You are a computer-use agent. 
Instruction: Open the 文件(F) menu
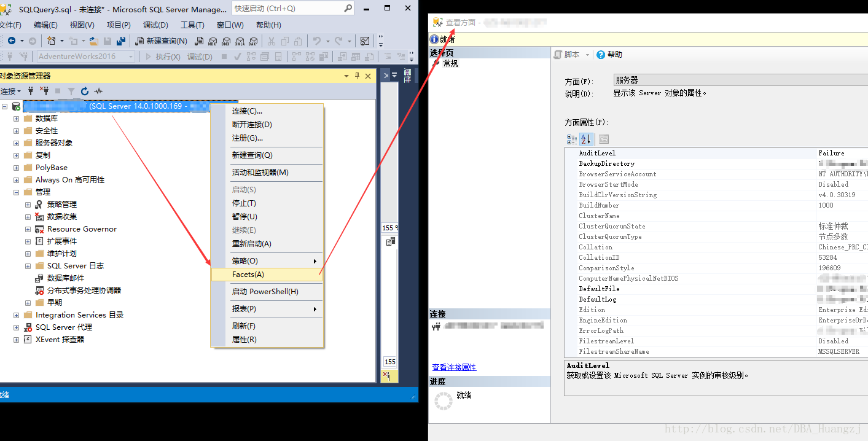[x=10, y=25]
